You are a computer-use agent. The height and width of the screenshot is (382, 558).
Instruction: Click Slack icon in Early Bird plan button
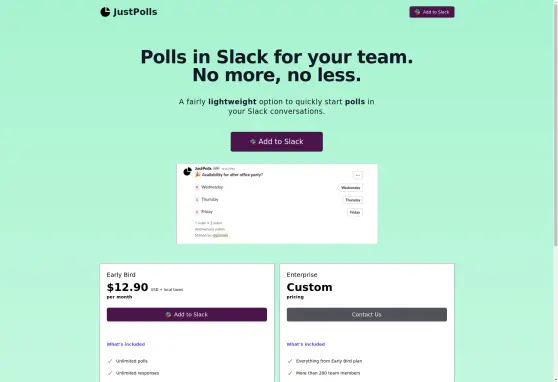168,315
